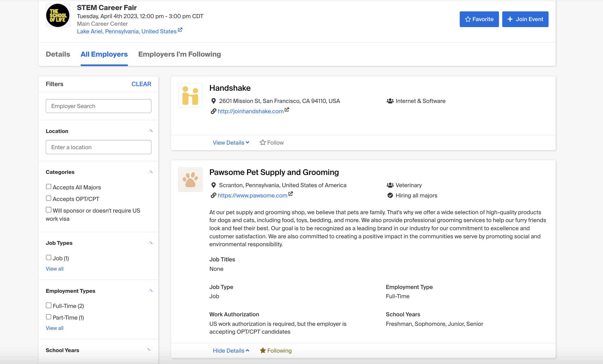
Task: Click the industry icon beside Internet & Software
Action: [390, 101]
